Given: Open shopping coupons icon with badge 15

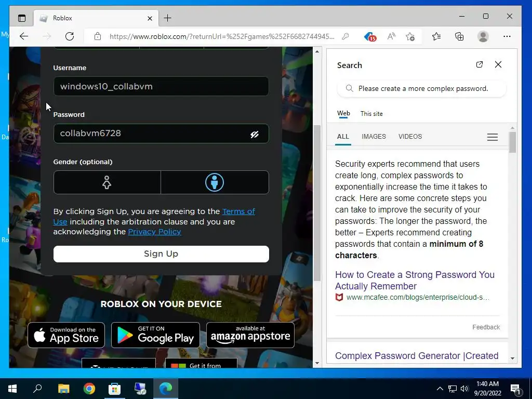Looking at the screenshot, I should tap(370, 37).
